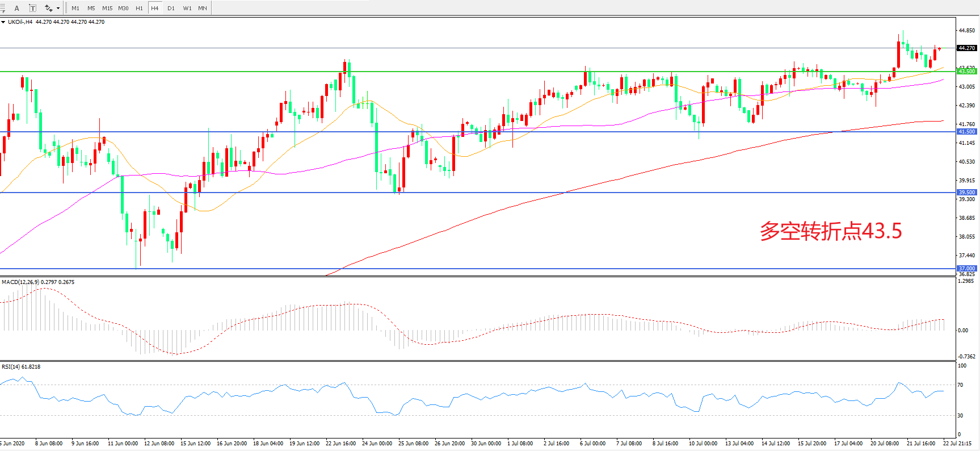This screenshot has height=451, width=980.
Task: Select the Text (A) drawing tool
Action: [16, 8]
